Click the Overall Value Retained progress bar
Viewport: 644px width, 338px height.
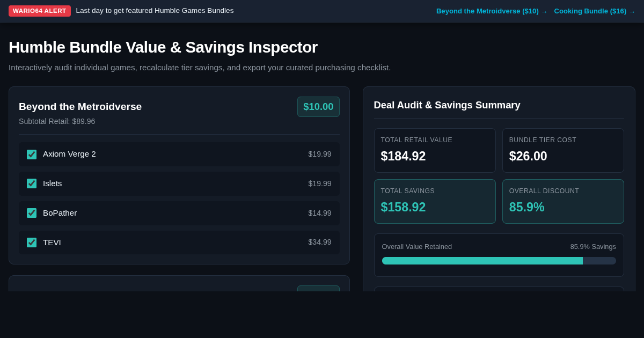click(x=499, y=261)
